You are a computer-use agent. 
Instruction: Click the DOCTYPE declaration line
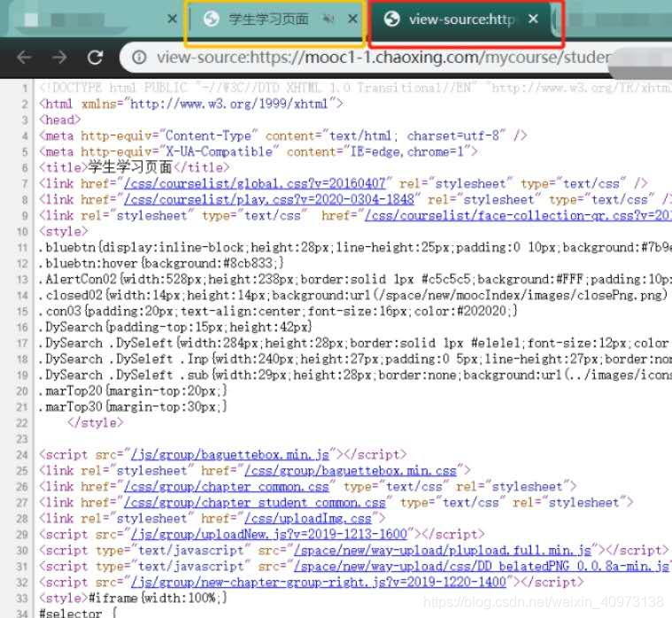[x=355, y=88]
